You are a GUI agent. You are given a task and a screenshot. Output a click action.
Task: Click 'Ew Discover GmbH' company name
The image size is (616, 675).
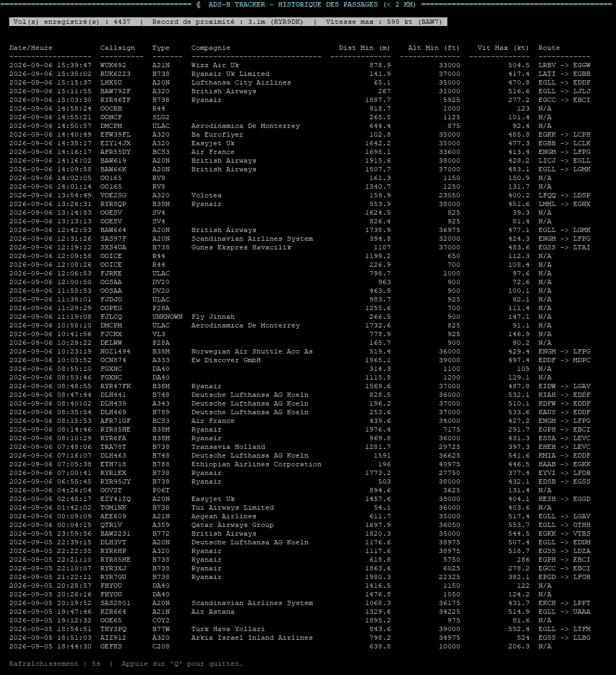(x=226, y=360)
